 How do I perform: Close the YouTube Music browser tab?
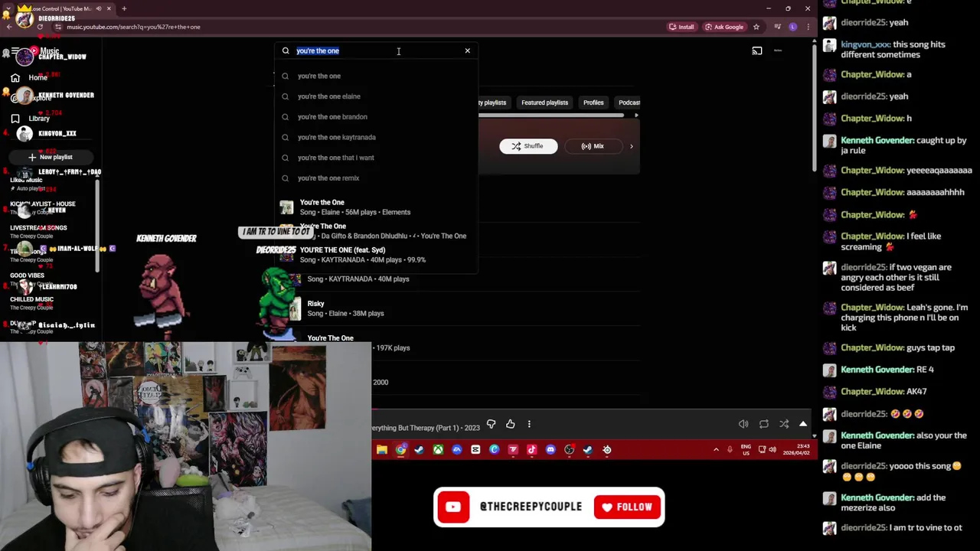pos(109,8)
